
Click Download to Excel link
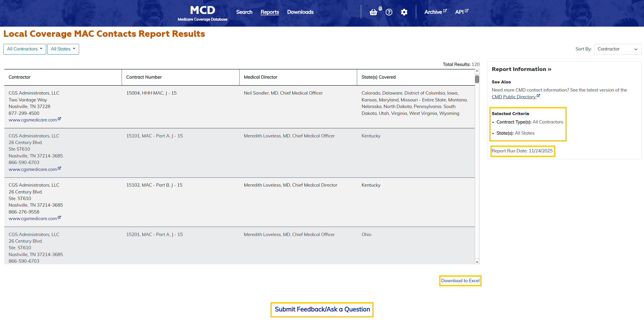[x=460, y=281]
